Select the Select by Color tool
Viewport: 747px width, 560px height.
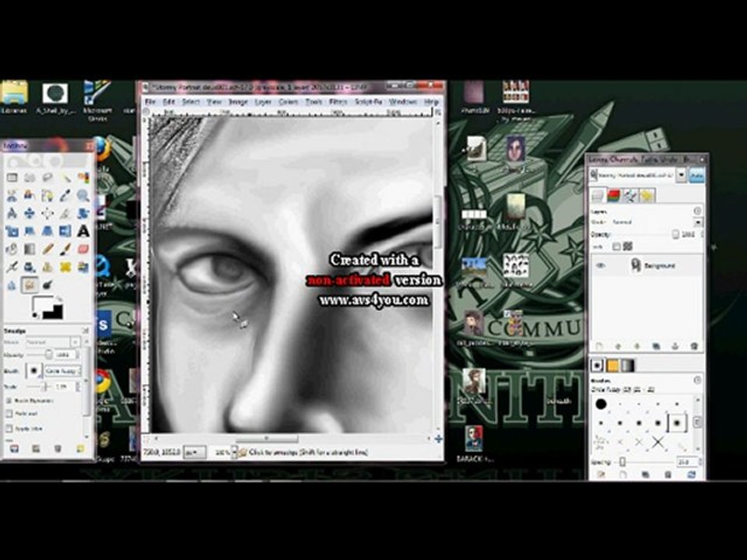pos(84,177)
